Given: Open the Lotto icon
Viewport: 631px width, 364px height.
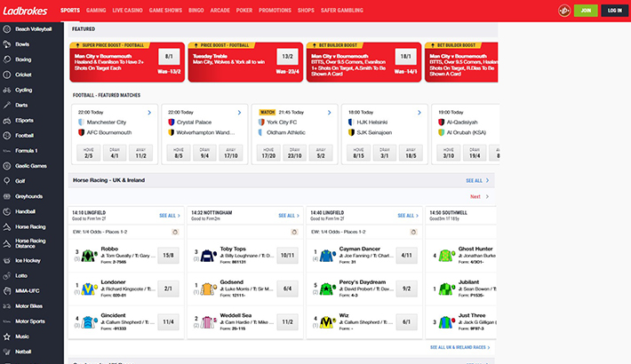Looking at the screenshot, I should tap(7, 275).
